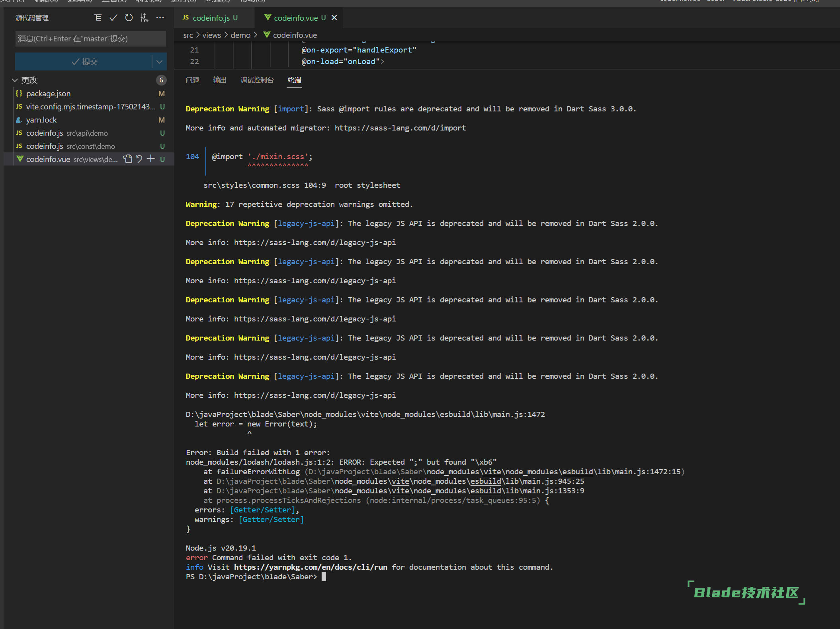Click the @on-export="handleExport" code line
This screenshot has width=840, height=629.
[359, 50]
